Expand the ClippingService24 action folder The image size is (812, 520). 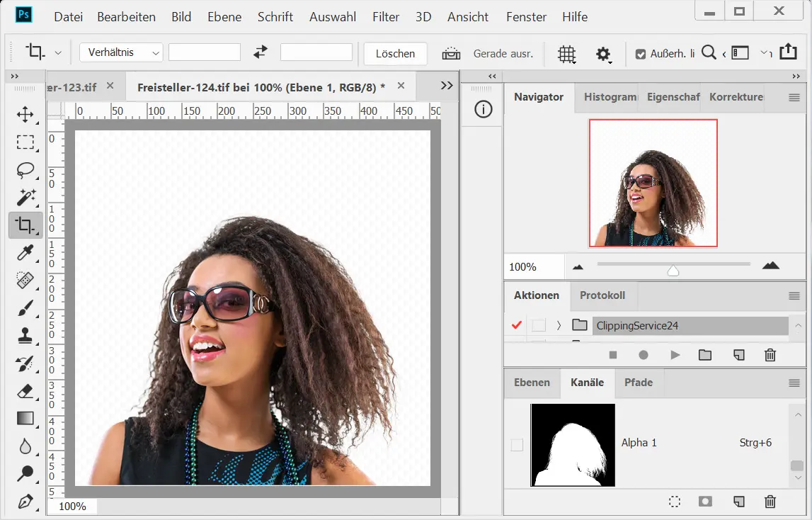559,325
